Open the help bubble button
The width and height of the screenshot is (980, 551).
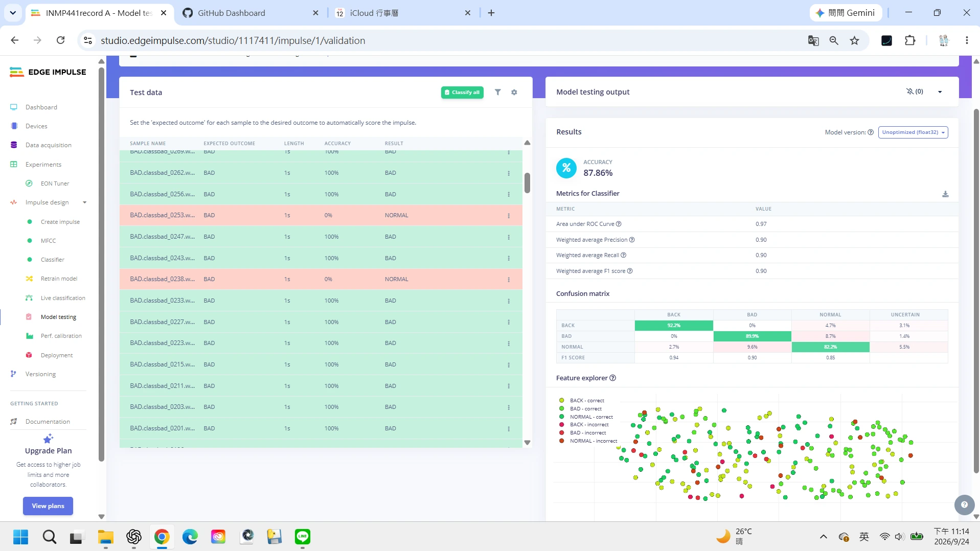[964, 505]
